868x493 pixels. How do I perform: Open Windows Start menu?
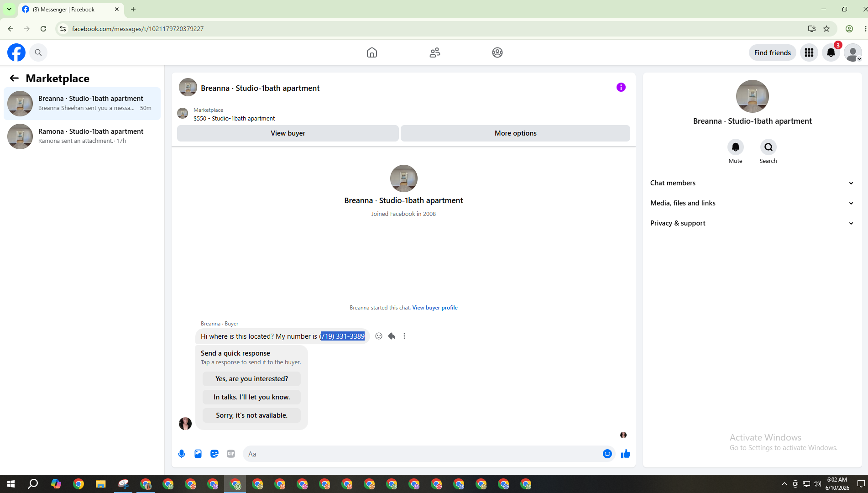(x=11, y=484)
